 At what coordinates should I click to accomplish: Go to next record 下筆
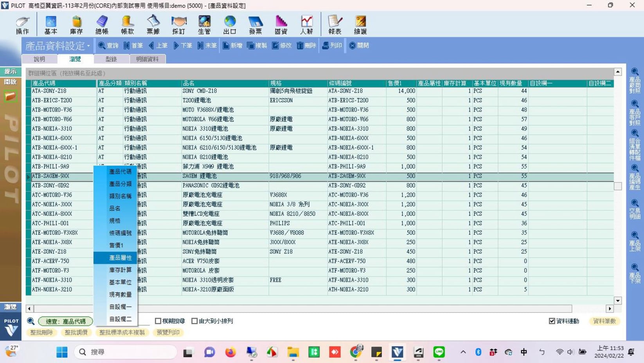click(183, 46)
